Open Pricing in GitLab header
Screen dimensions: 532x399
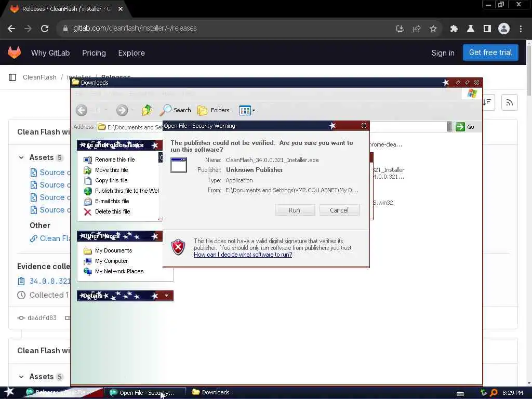click(94, 53)
